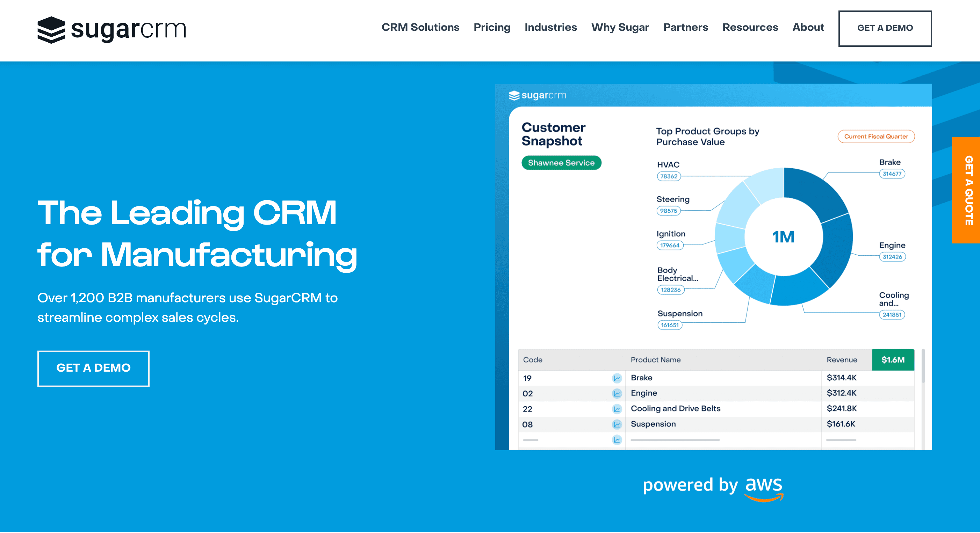Click the trend icon in Cooling and Drive Belts row
The width and height of the screenshot is (980, 533).
(x=616, y=409)
